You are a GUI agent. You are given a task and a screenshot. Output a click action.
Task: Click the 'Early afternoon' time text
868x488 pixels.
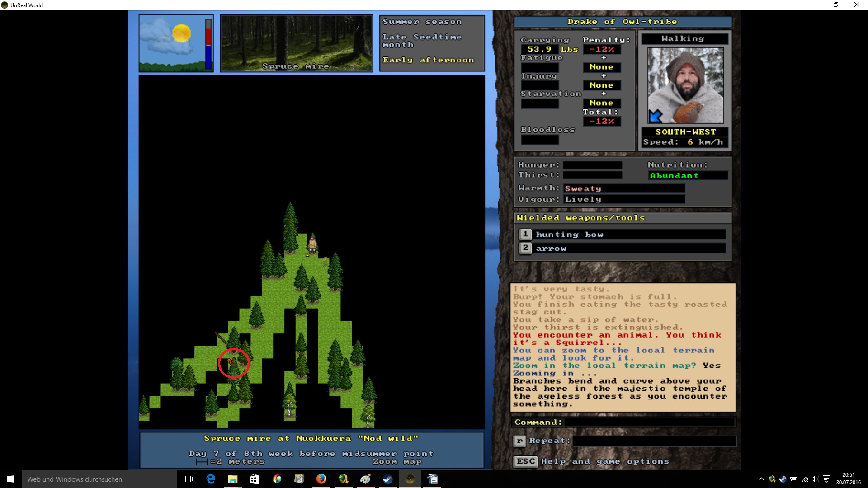pos(428,60)
